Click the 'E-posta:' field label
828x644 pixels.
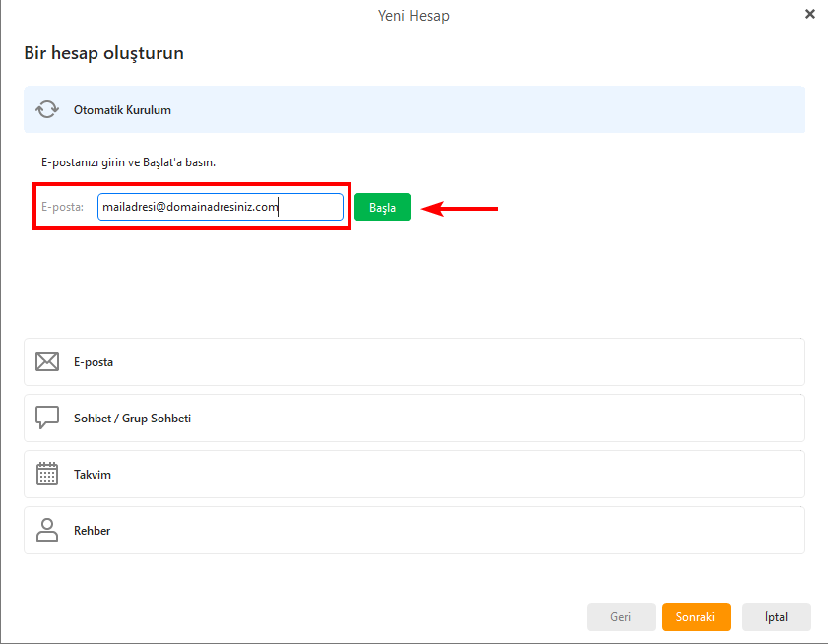click(x=62, y=207)
